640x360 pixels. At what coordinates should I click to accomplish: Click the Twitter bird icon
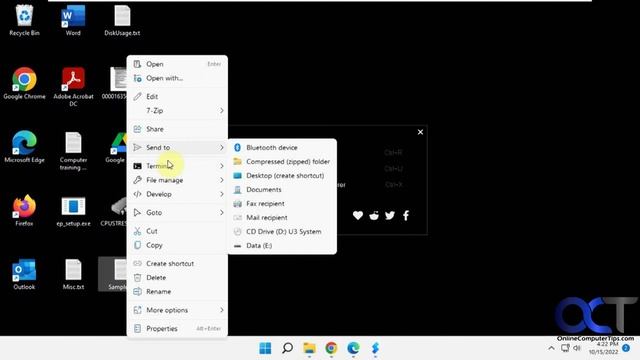click(390, 216)
